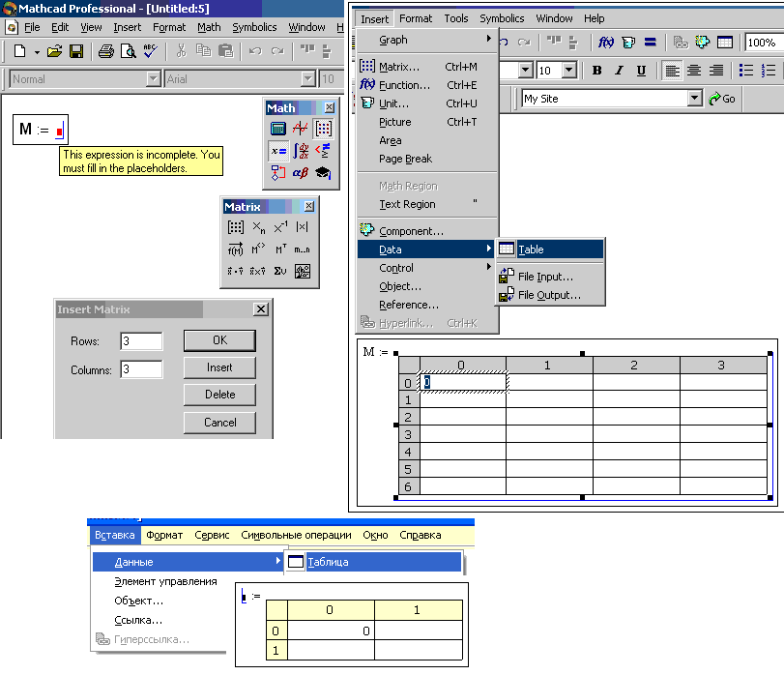Click the Copy icon in the toolbar
Viewport: 784px width, 675px height.
tap(203, 51)
